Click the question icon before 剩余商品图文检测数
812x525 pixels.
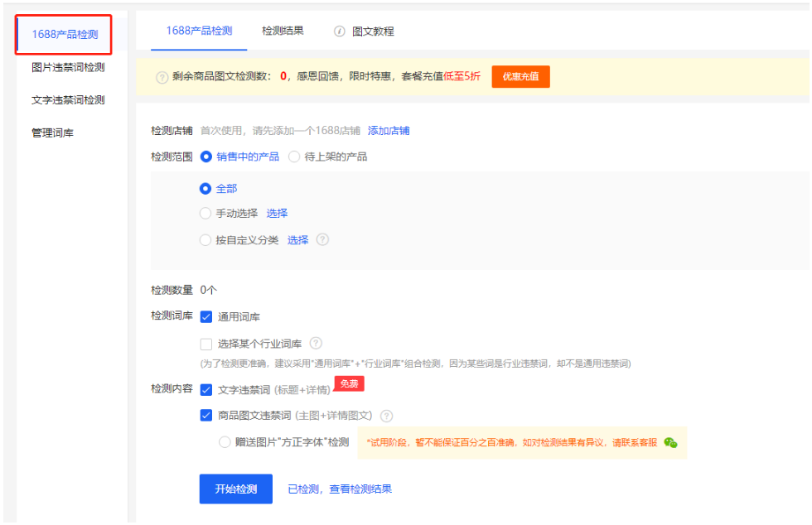coord(162,77)
